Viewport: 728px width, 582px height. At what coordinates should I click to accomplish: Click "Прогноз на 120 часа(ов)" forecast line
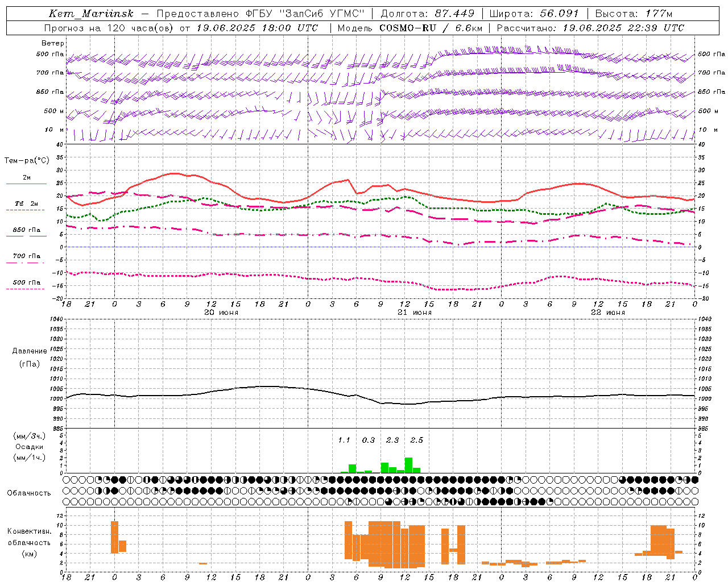pos(110,28)
